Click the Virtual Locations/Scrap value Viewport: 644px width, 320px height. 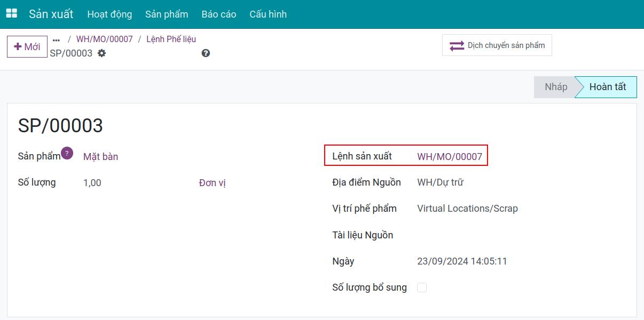point(467,209)
